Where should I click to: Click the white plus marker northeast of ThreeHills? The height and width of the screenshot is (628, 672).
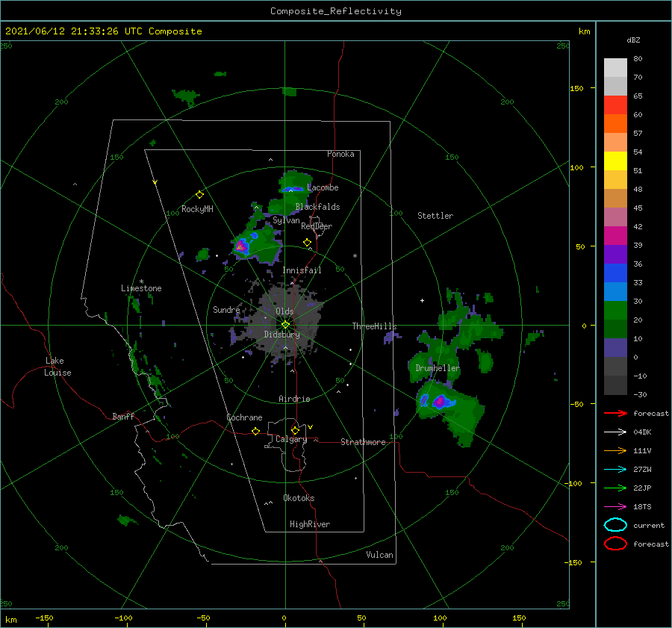[x=422, y=300]
